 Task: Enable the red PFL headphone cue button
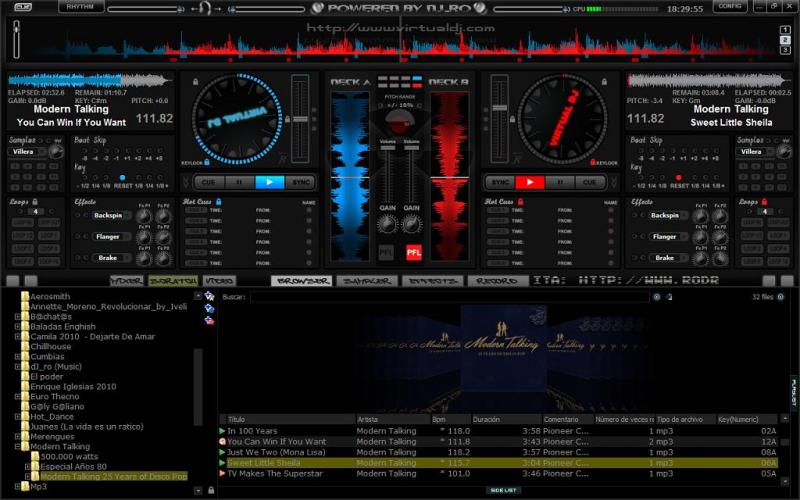click(x=414, y=253)
